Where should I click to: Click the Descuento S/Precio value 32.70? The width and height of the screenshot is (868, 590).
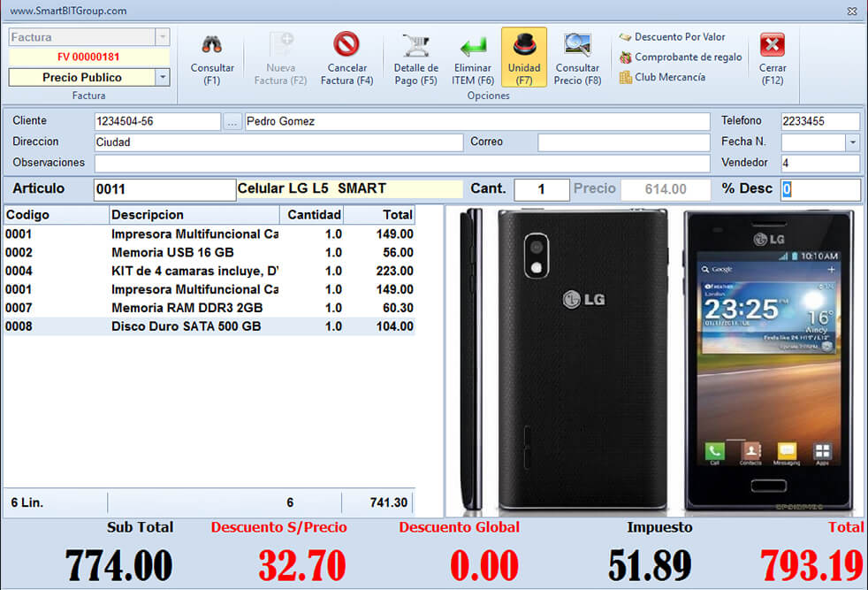[302, 565]
